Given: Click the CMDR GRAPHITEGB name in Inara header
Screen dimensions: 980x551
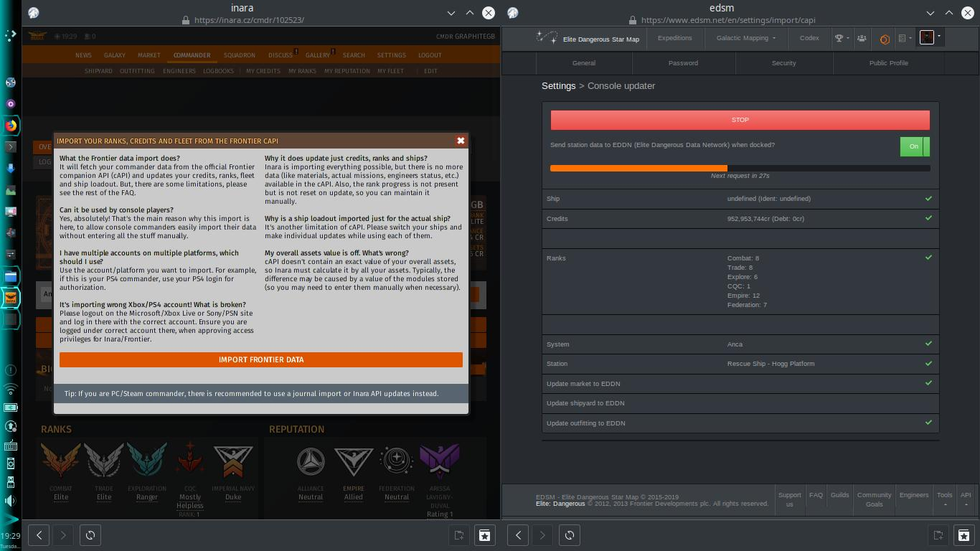Looking at the screenshot, I should coord(466,37).
